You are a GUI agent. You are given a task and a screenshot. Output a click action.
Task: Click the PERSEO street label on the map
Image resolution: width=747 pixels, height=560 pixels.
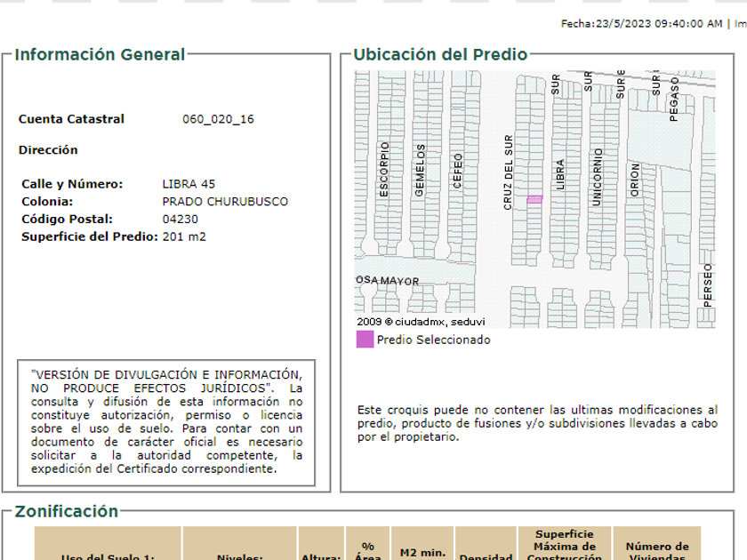(x=708, y=284)
